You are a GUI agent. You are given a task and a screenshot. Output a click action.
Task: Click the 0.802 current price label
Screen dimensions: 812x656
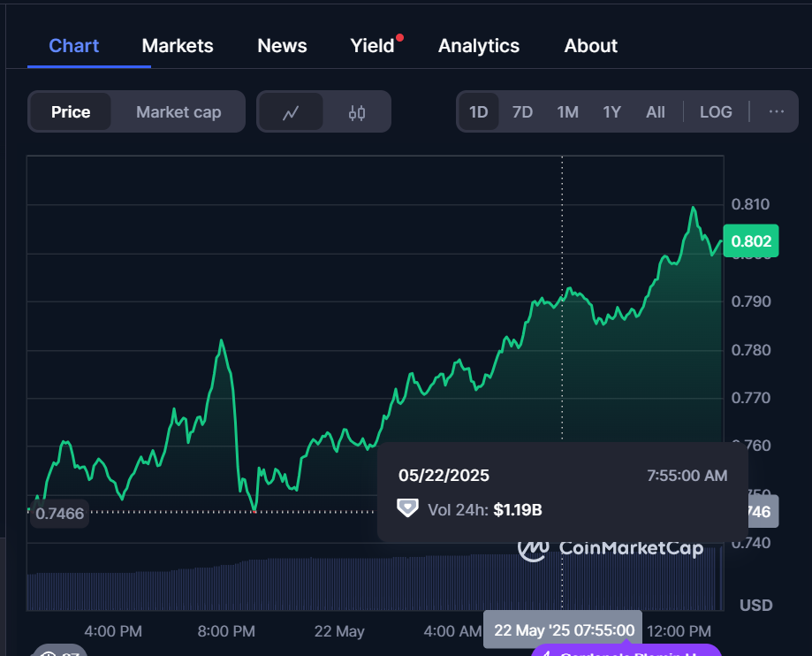[750, 241]
